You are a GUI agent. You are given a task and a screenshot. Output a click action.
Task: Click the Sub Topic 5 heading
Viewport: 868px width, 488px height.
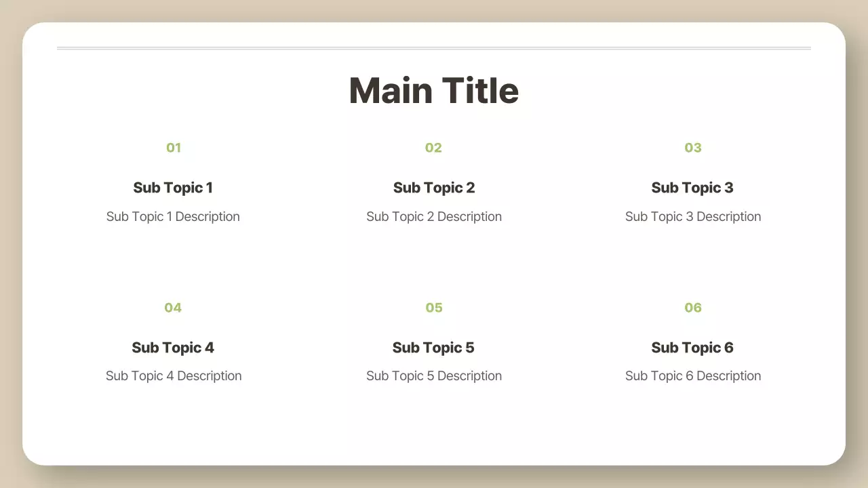(433, 348)
